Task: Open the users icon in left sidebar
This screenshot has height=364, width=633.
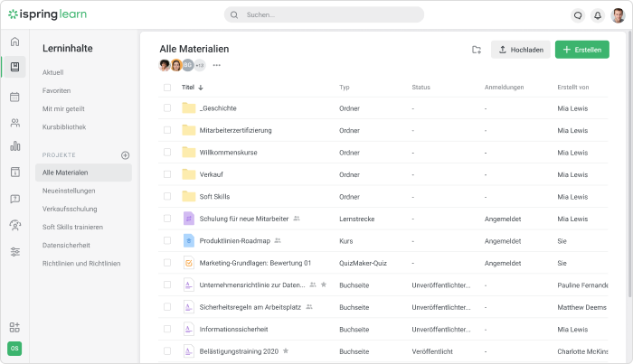Action: point(14,122)
